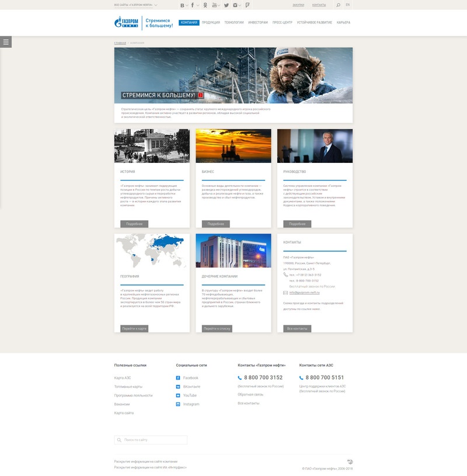This screenshot has width=467, height=476.
Task: Click the Facebook icon in footer
Action: coord(178,378)
